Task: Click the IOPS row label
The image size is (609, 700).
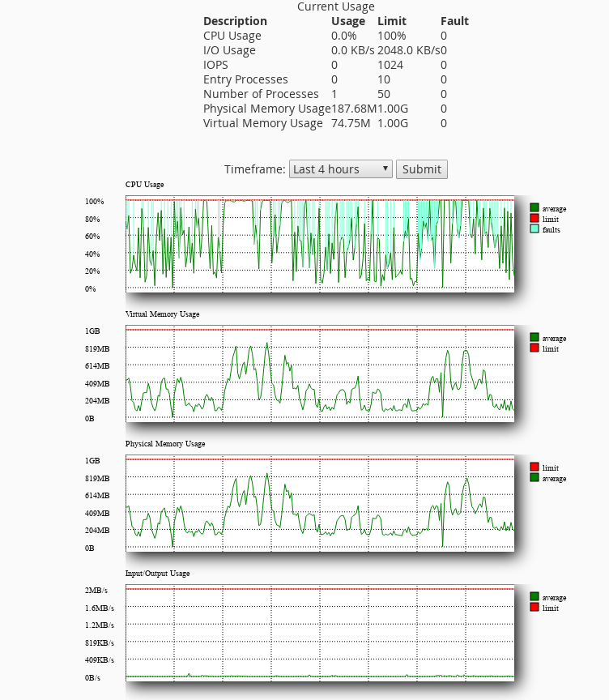Action: click(215, 65)
